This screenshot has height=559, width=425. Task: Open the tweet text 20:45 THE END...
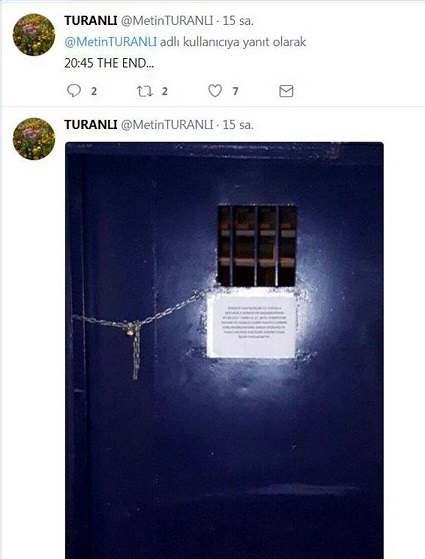109,63
